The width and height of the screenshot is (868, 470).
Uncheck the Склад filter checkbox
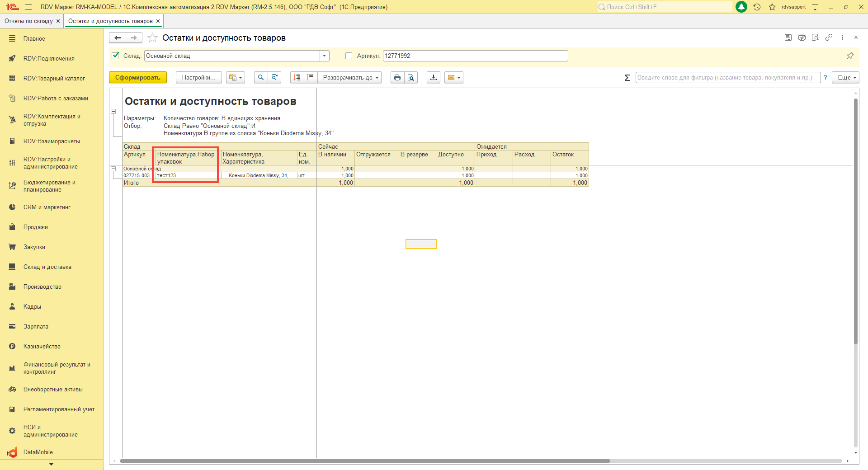point(115,56)
